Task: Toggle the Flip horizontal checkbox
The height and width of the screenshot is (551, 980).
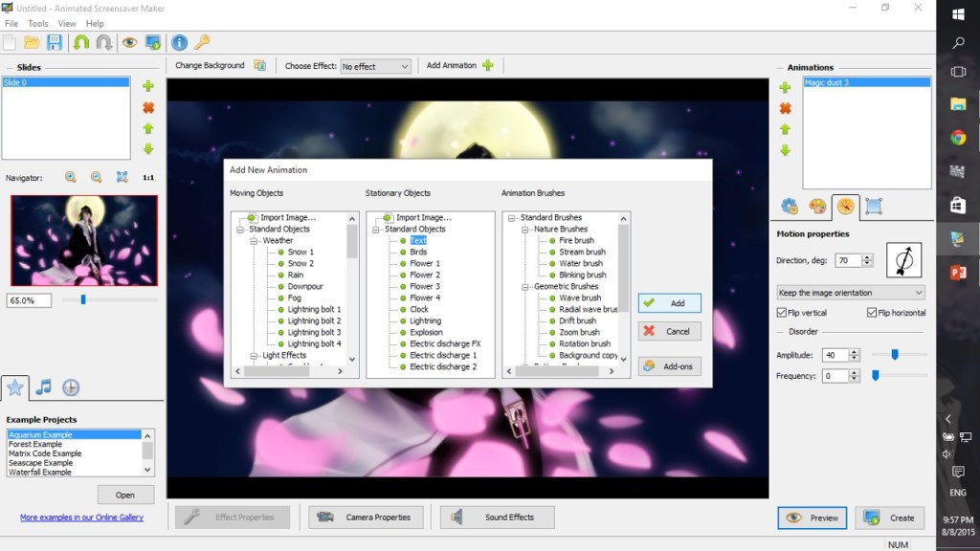Action: (872, 313)
